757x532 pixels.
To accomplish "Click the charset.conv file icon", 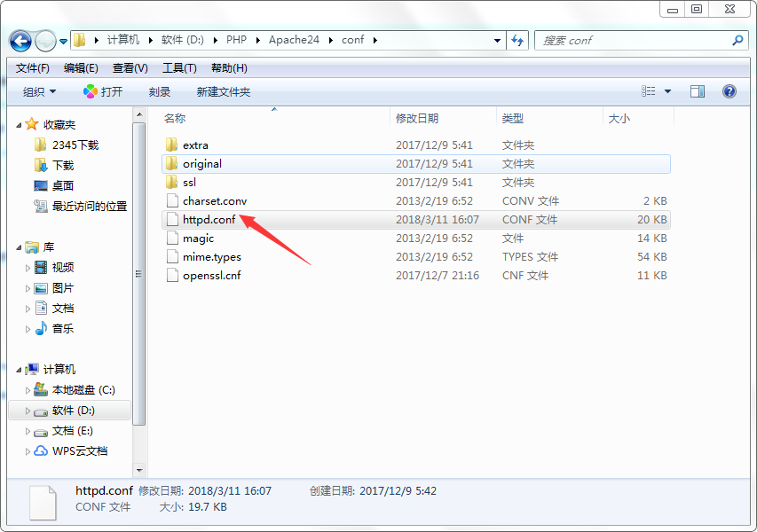I will [x=172, y=200].
